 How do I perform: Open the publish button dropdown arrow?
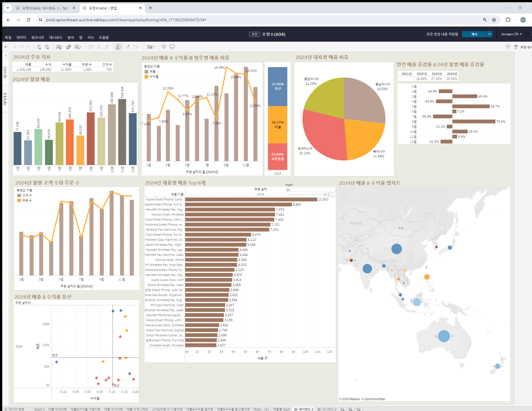489,34
